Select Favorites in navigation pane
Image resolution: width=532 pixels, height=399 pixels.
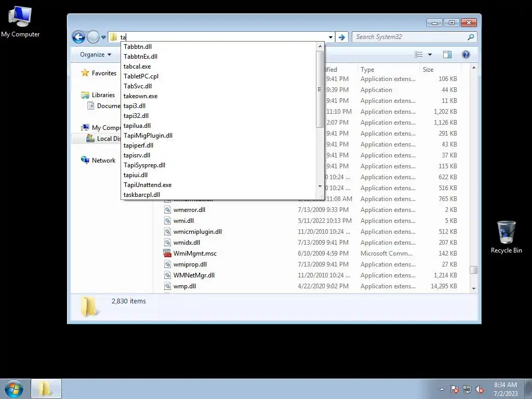98,73
